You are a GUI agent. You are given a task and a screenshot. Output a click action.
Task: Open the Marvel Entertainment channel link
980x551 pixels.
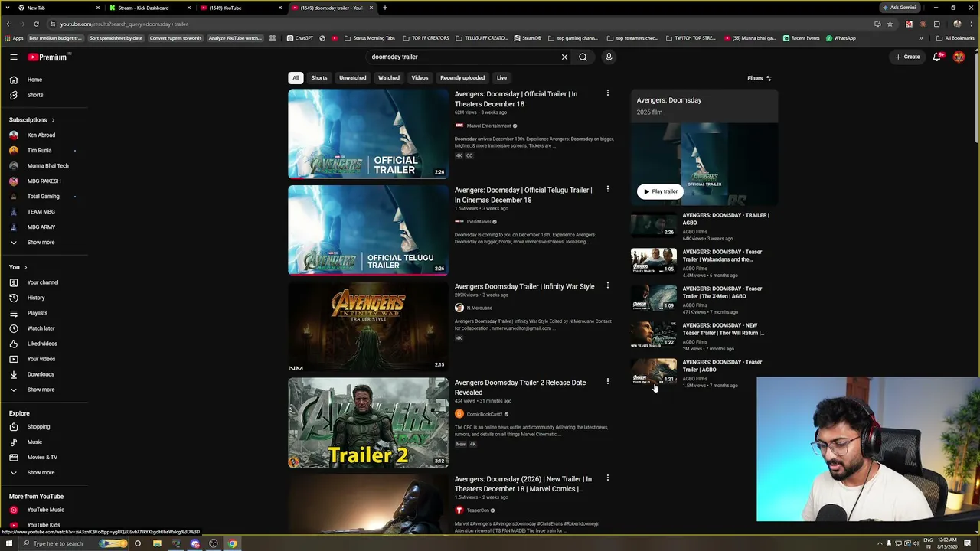click(x=488, y=126)
